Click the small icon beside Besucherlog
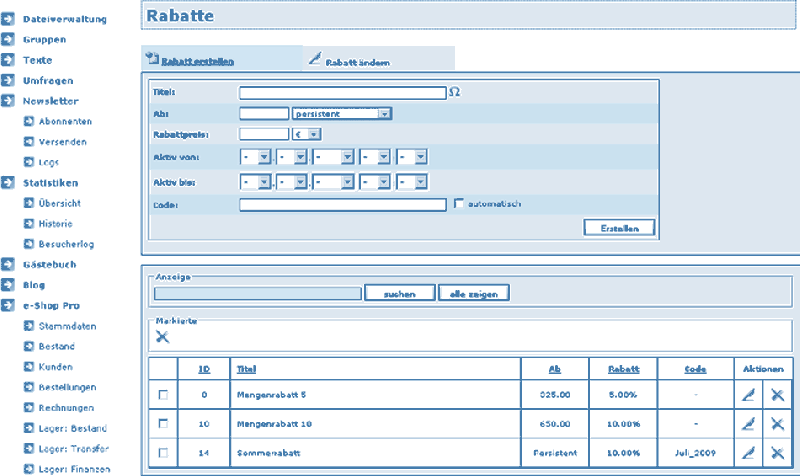 [29, 244]
